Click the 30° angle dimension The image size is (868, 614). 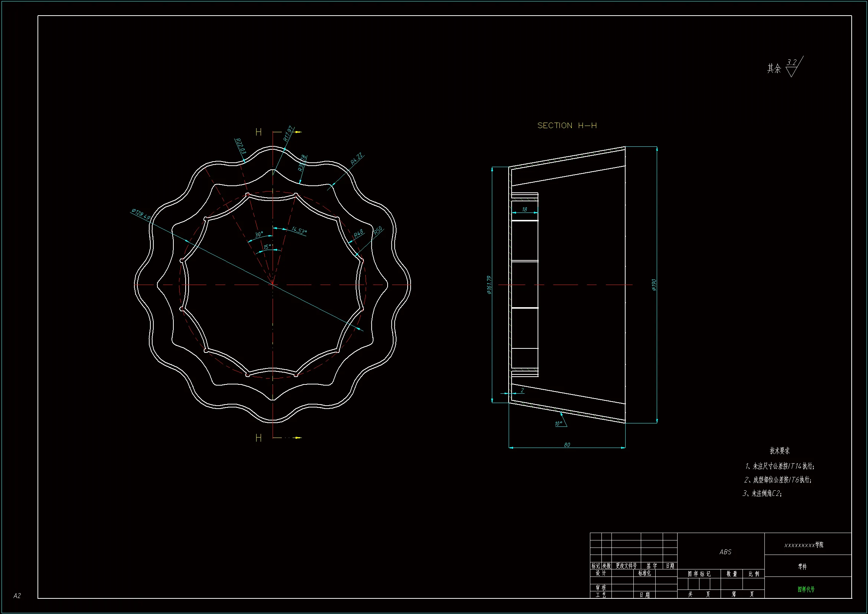tap(259, 234)
